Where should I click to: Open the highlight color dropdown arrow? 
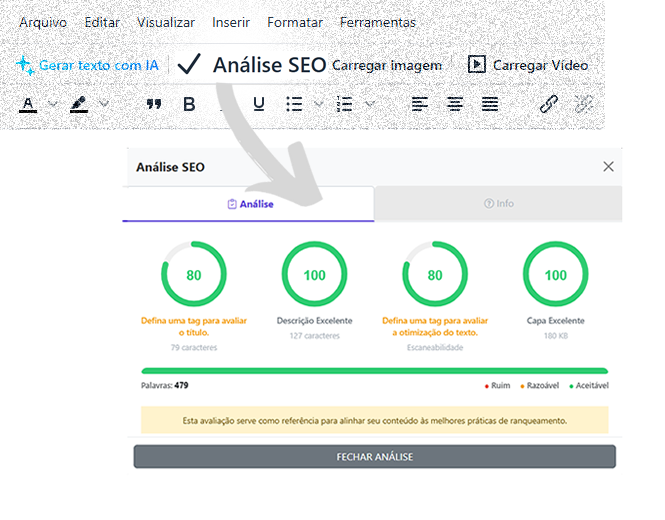pyautogui.click(x=104, y=103)
